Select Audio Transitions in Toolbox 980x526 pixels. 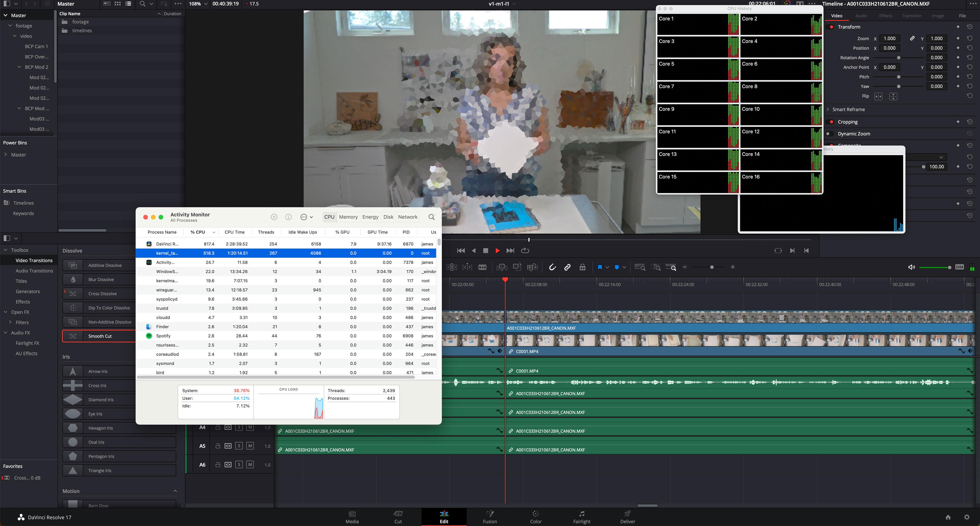pyautogui.click(x=34, y=271)
